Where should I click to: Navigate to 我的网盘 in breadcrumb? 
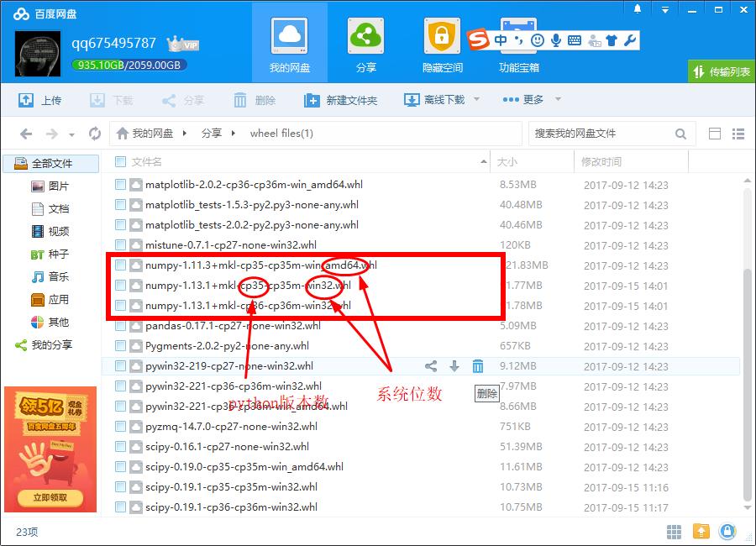(x=145, y=134)
